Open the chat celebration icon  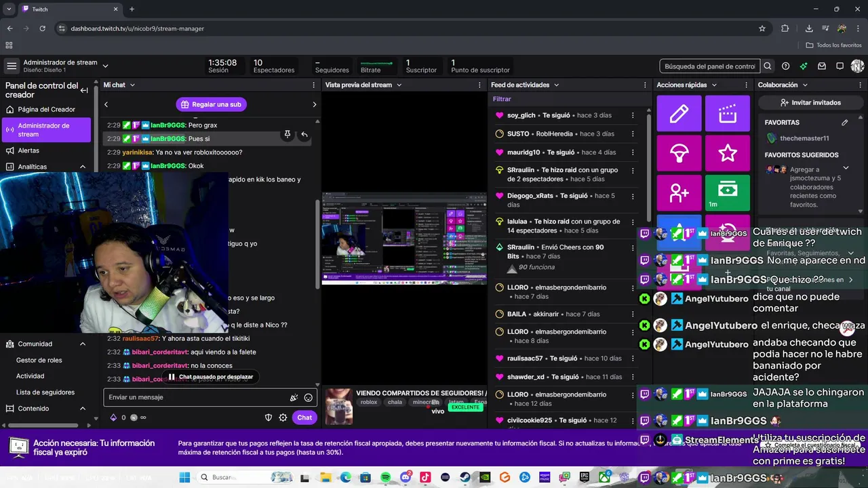click(x=294, y=398)
